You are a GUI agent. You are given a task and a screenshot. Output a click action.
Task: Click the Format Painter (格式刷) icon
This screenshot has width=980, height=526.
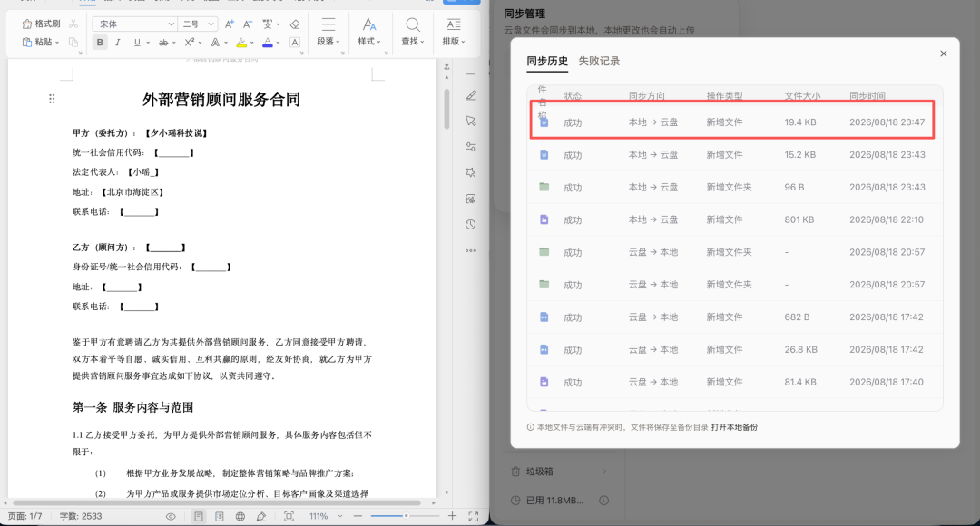(x=27, y=24)
